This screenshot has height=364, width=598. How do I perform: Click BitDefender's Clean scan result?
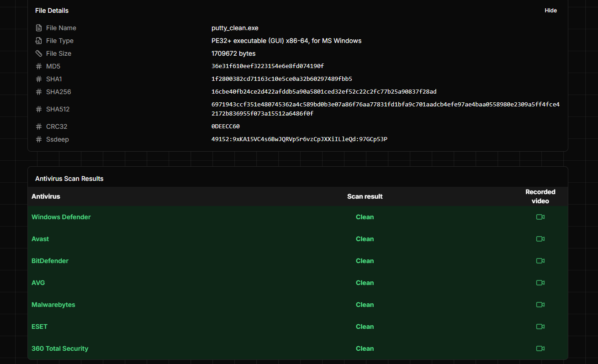[365, 261]
